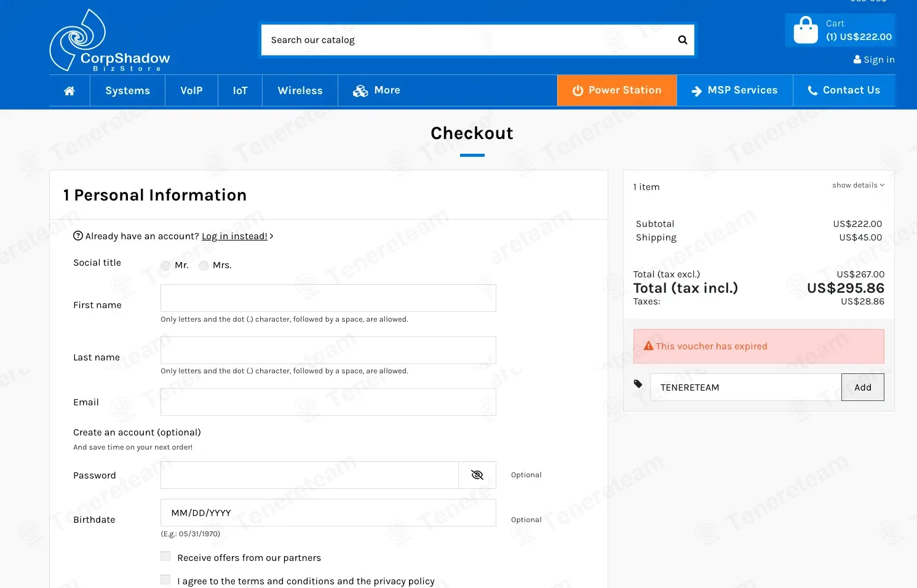This screenshot has height=588, width=917.
Task: Focus the First name input field
Action: tap(328, 298)
